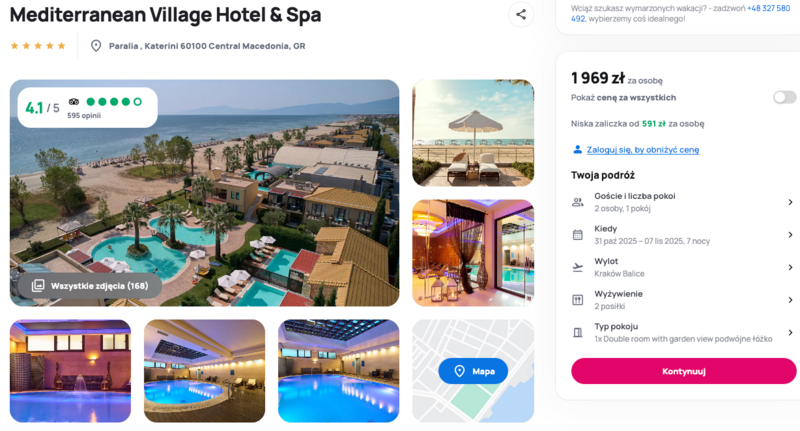Click the guests icon beside Goście i liczba pokoi

(x=578, y=202)
